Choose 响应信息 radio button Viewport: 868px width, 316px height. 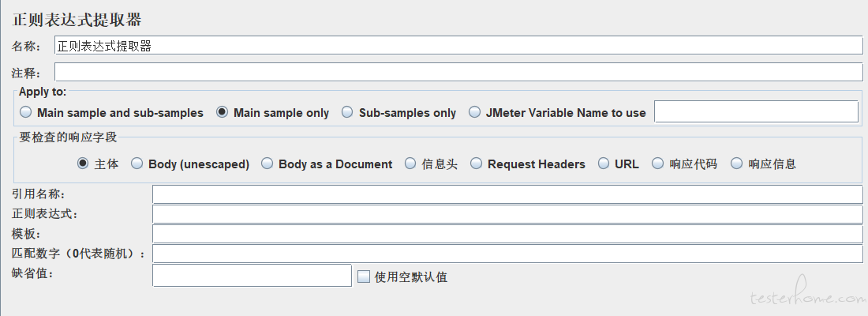click(x=736, y=164)
